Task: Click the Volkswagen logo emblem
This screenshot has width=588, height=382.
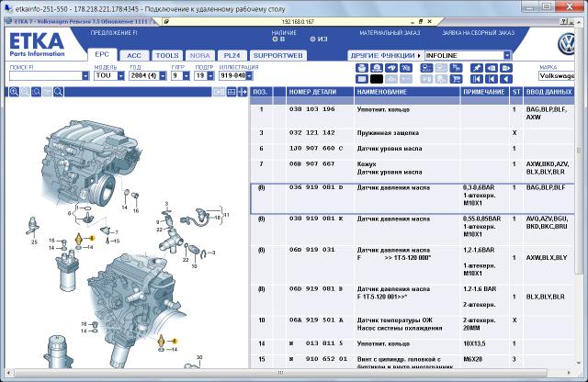Action: pos(566,44)
